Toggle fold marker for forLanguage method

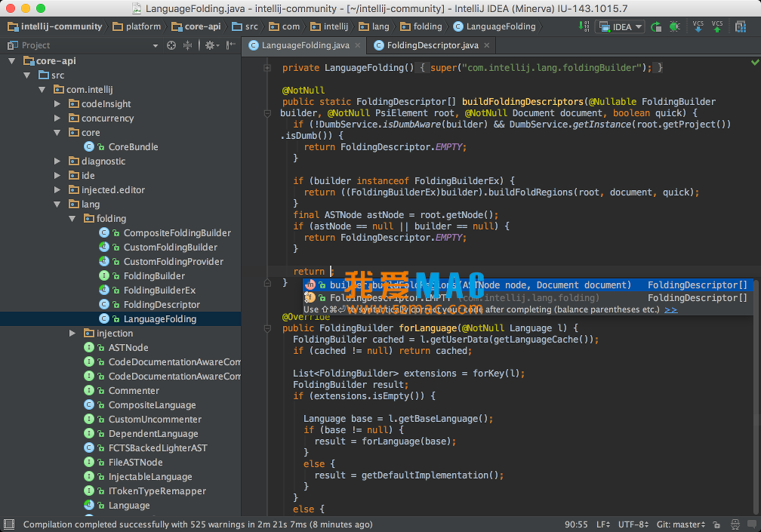click(x=267, y=328)
